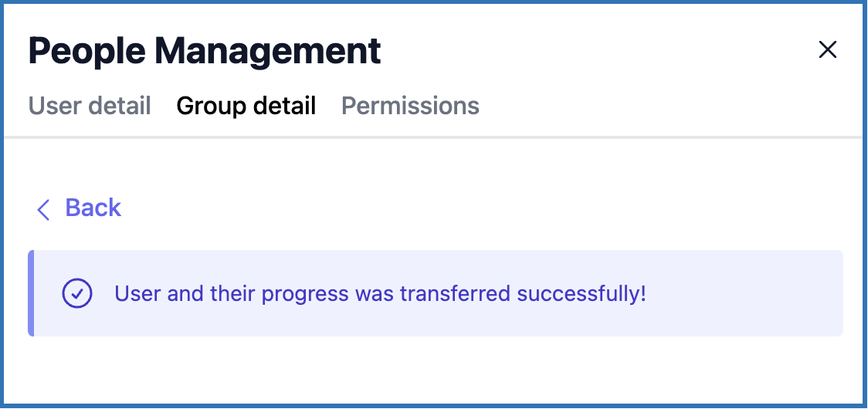Click the blue window border at the bottom
This screenshot has height=409, width=868.
(x=432, y=405)
